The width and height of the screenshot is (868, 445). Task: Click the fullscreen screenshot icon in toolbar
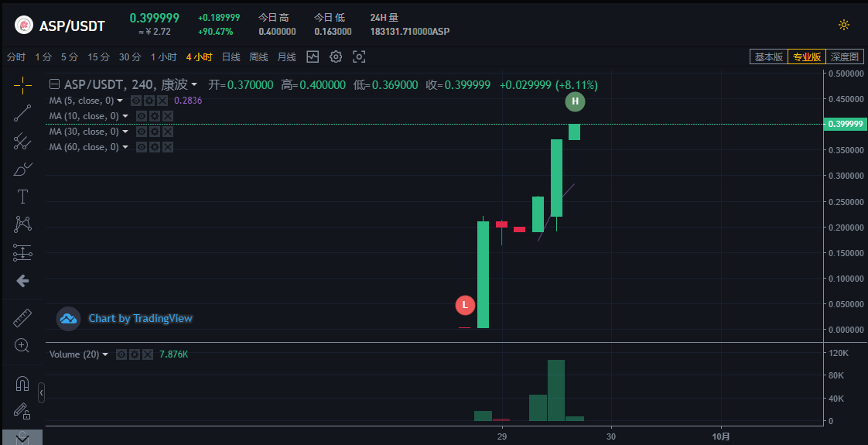(x=359, y=56)
